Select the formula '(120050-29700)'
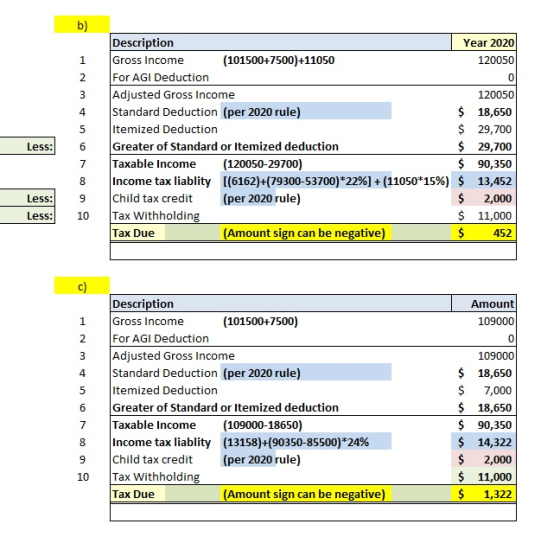 pyautogui.click(x=262, y=164)
